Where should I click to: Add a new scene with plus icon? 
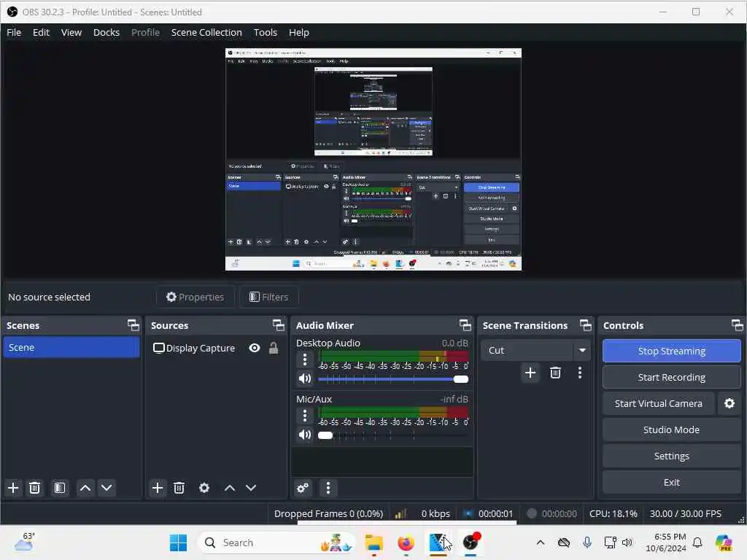(x=13, y=488)
